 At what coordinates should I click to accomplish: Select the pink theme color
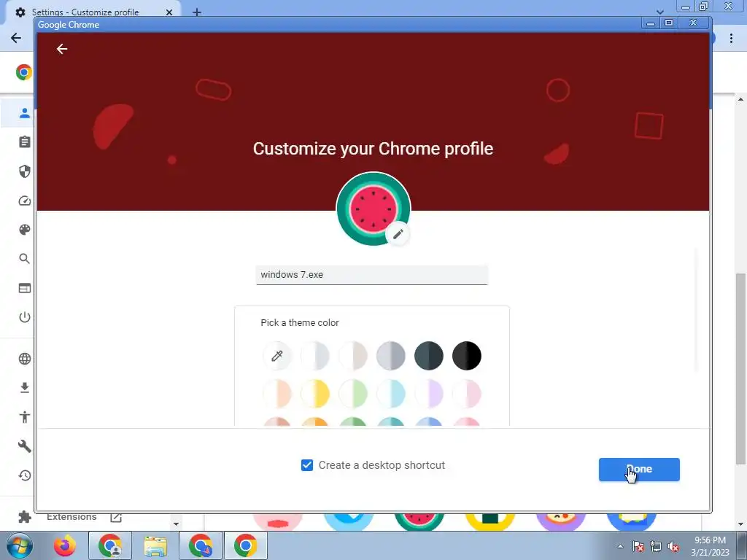pyautogui.click(x=467, y=394)
